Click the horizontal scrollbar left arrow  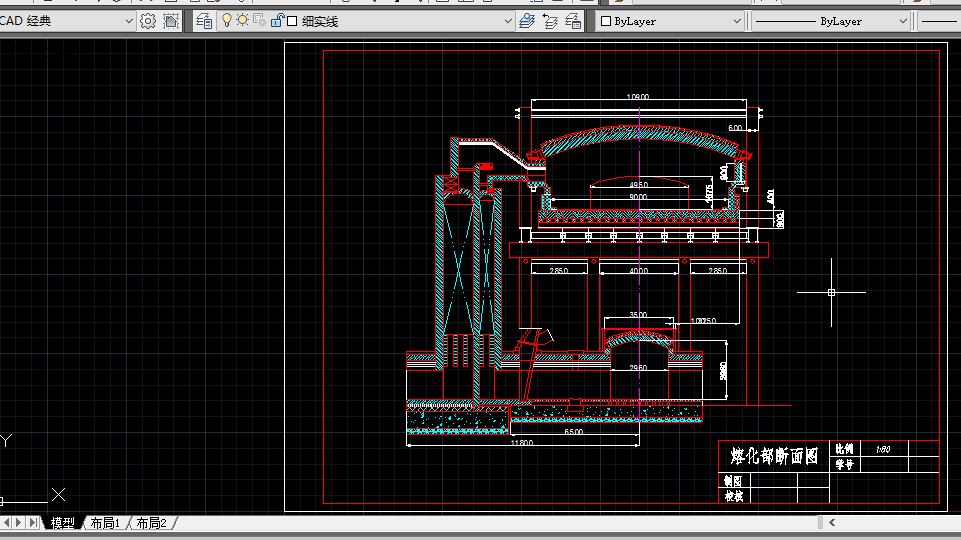click(832, 523)
